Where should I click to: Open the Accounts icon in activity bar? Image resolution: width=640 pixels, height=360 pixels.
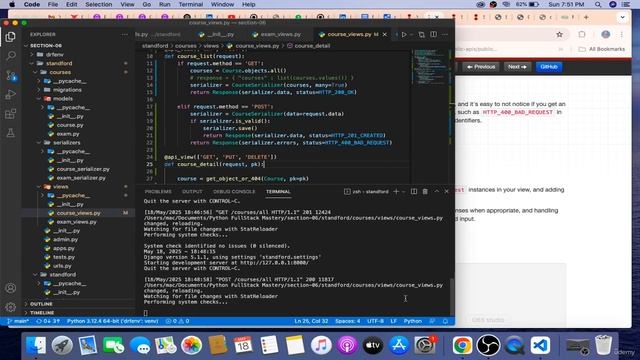click(11, 288)
